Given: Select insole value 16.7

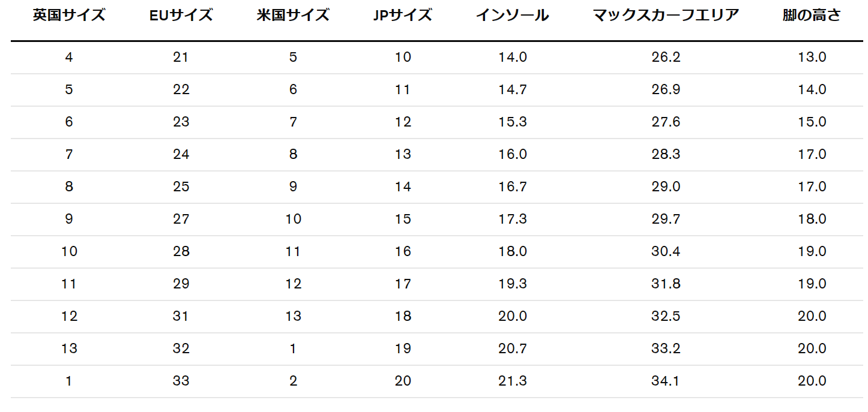Looking at the screenshot, I should coord(512,187).
